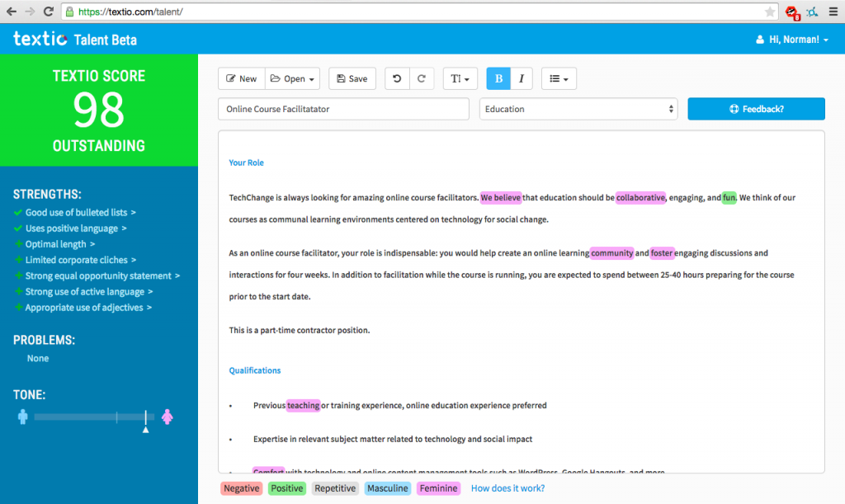Click the Textio score 98
This screenshot has width=845, height=504.
99,110
